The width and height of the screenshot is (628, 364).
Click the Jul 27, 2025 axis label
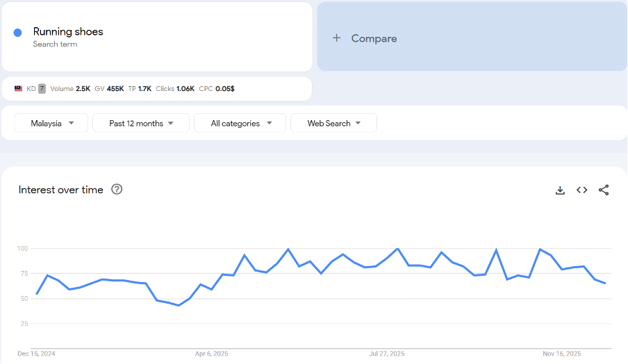click(x=386, y=354)
